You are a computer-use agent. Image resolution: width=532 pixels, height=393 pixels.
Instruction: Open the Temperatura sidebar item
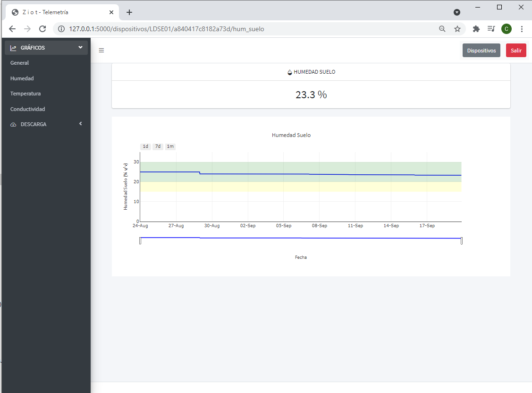25,94
